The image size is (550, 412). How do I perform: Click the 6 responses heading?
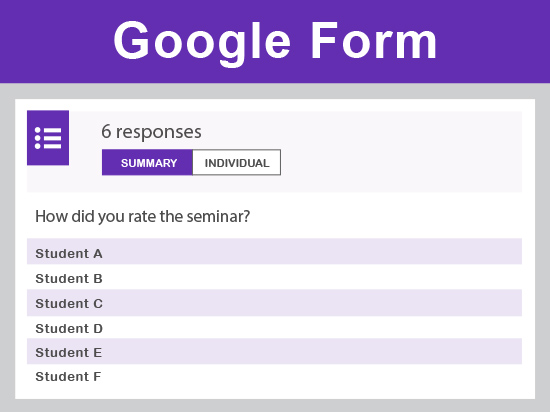tap(151, 133)
